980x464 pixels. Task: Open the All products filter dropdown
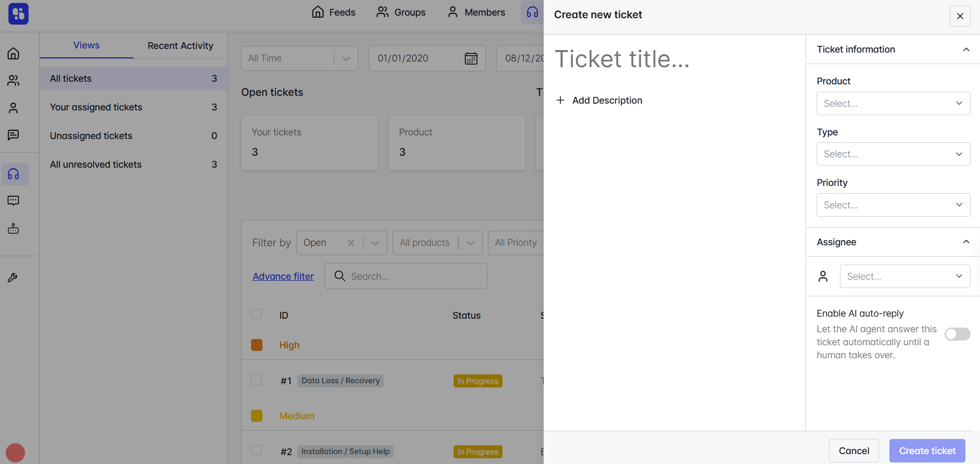(x=437, y=243)
